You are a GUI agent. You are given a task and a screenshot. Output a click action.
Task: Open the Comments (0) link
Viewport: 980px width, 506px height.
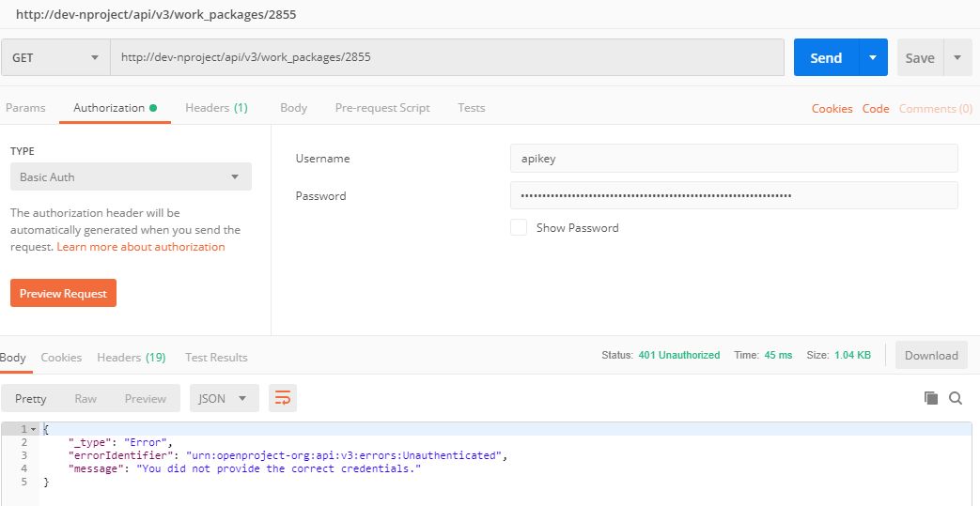click(936, 108)
